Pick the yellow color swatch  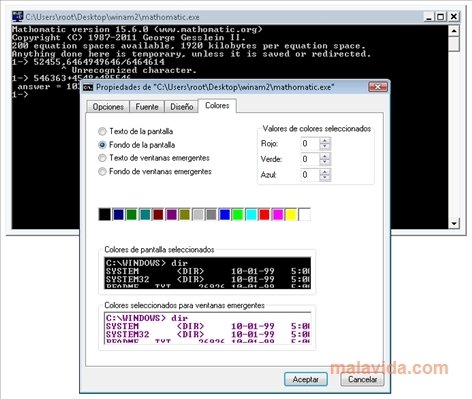pos(291,214)
